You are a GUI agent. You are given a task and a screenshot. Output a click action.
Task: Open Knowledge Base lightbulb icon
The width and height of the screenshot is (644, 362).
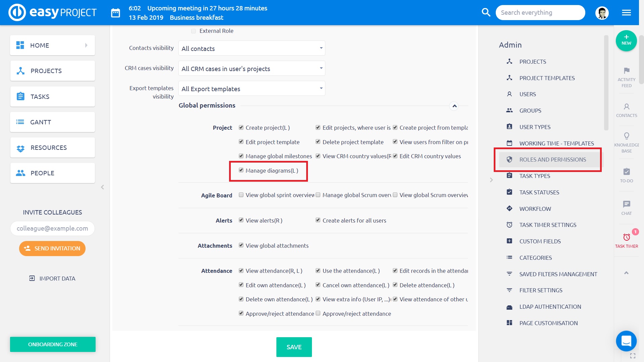pos(626,136)
